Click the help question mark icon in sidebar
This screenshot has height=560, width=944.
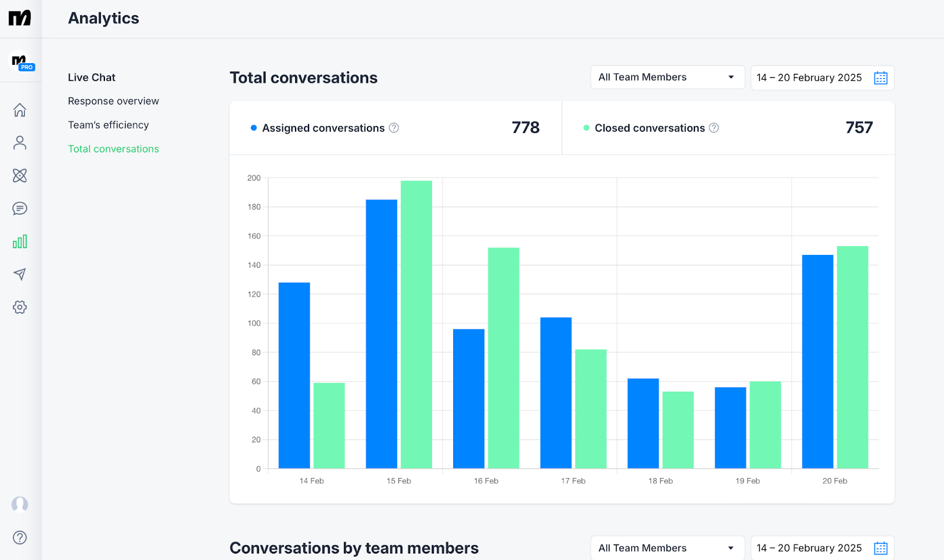(20, 538)
